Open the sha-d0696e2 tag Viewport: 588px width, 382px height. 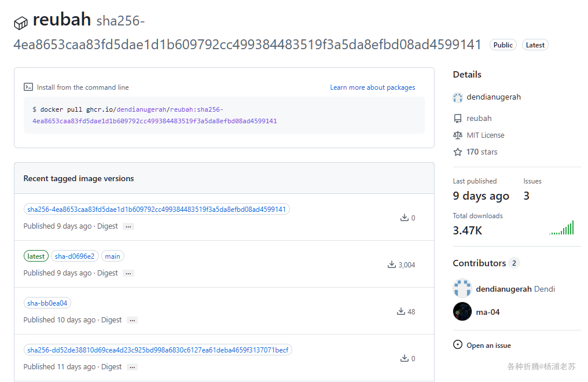point(75,256)
